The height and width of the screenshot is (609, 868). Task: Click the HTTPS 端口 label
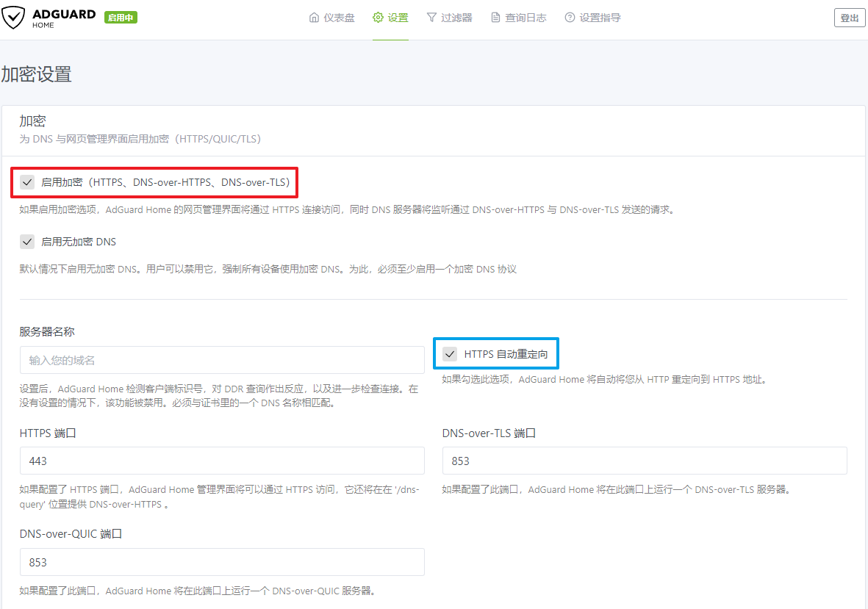[48, 433]
